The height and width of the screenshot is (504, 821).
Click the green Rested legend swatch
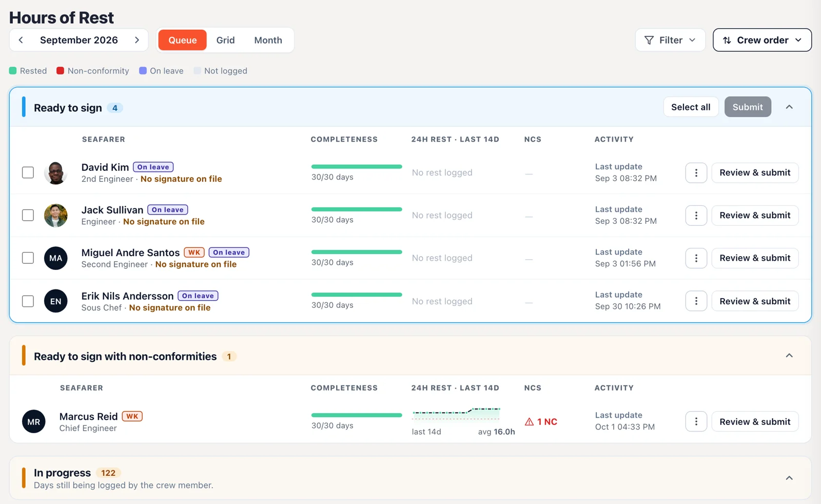point(13,71)
